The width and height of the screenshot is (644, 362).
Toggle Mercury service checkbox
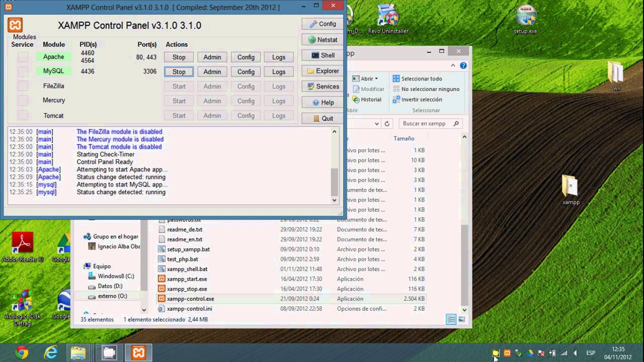(x=23, y=101)
